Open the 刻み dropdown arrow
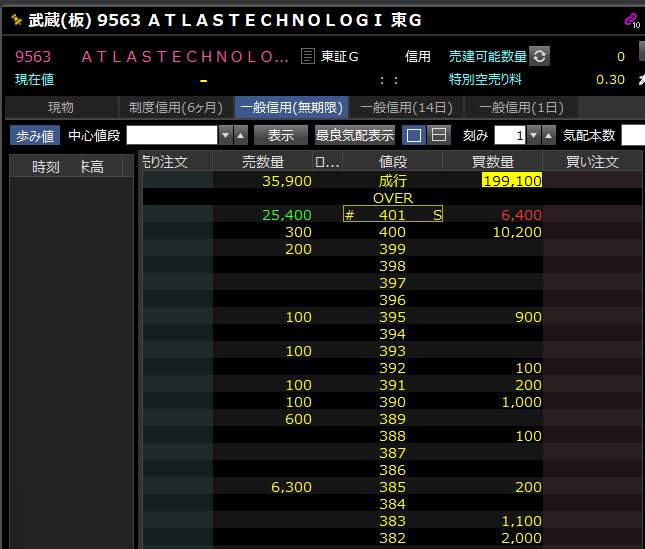Screen dimensions: 645x549 (534, 135)
